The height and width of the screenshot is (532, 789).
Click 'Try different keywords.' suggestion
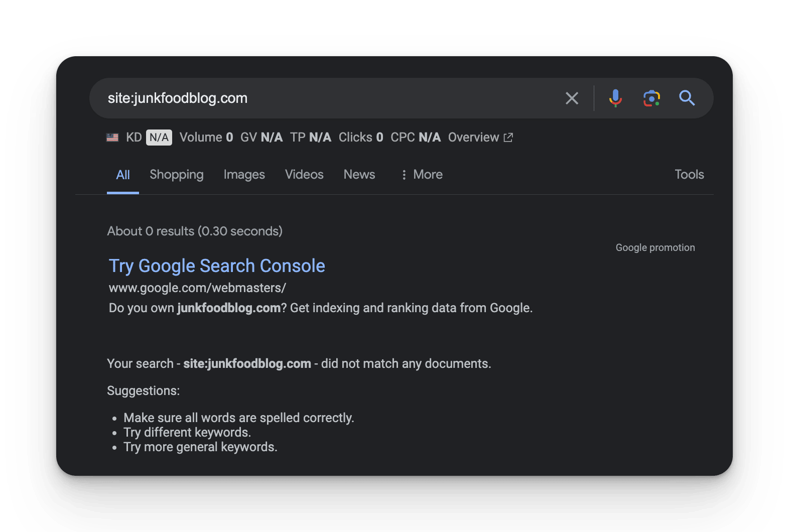point(187,433)
